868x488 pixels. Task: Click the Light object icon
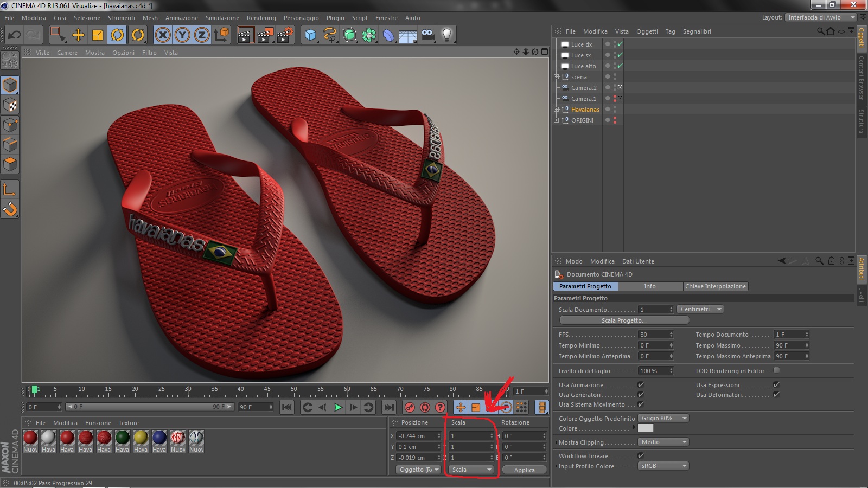[x=446, y=35]
